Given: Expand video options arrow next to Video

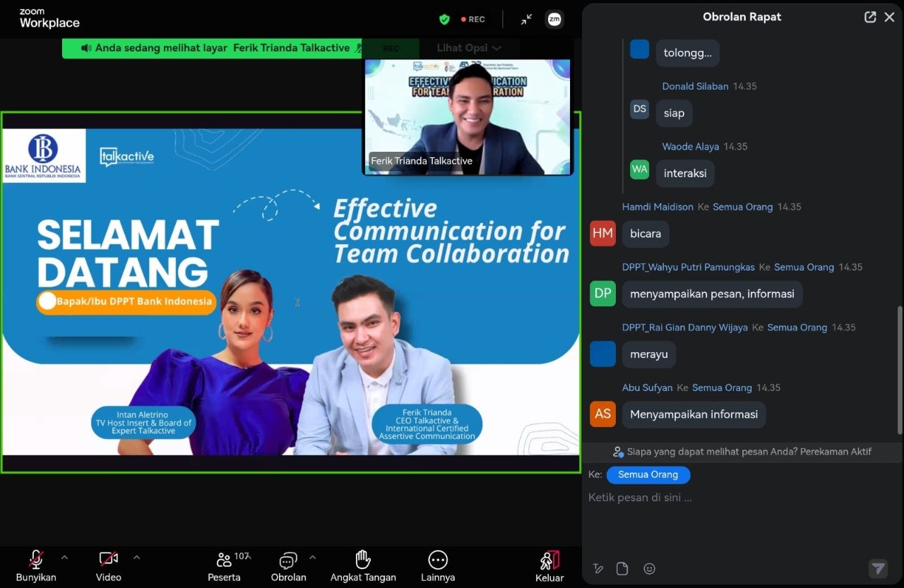Looking at the screenshot, I should 136,558.
